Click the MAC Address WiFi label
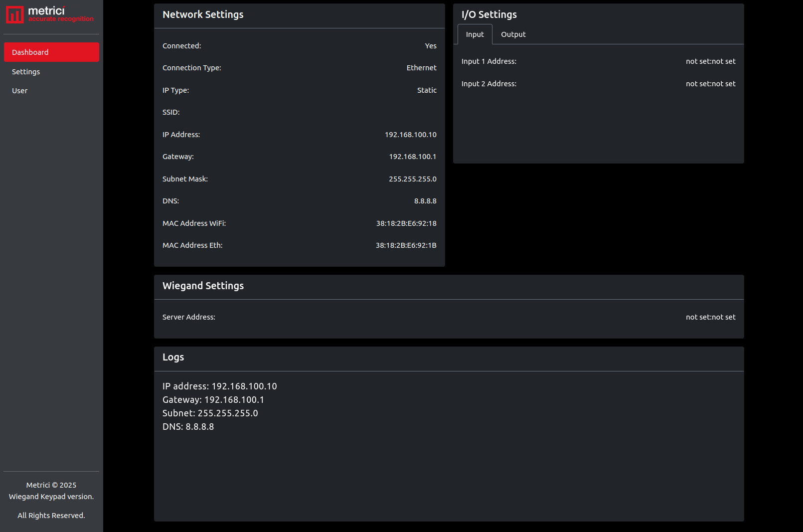Viewport: 803px width, 532px height. (194, 223)
